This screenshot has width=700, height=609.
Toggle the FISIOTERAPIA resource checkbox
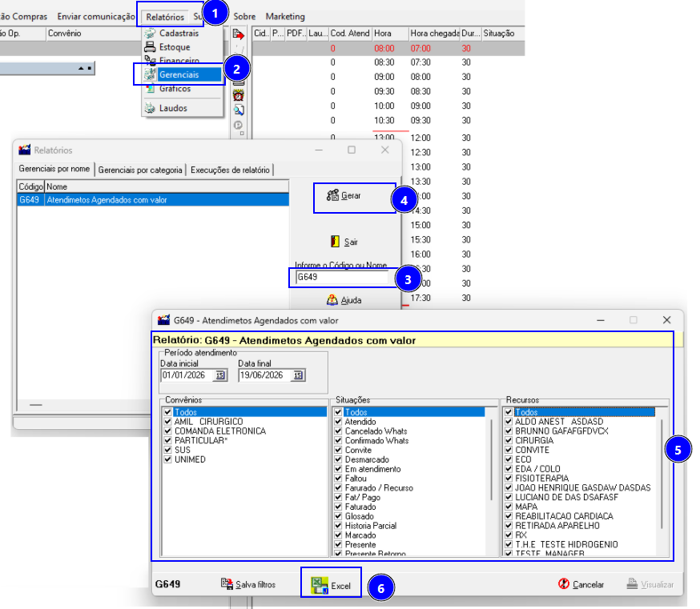(x=509, y=479)
